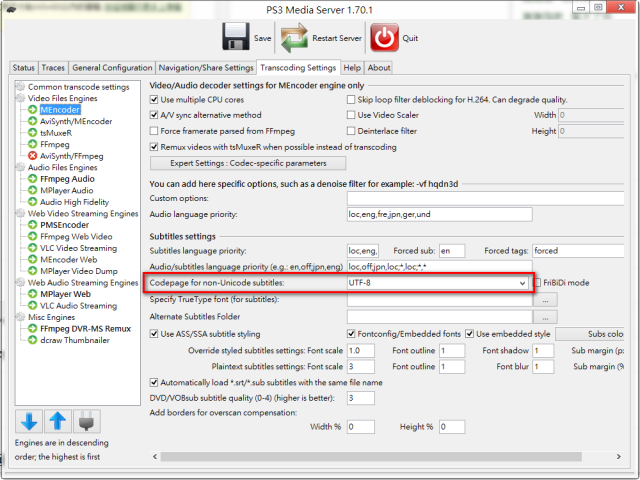
Task: Click the Save floppy disk icon
Action: click(x=236, y=37)
